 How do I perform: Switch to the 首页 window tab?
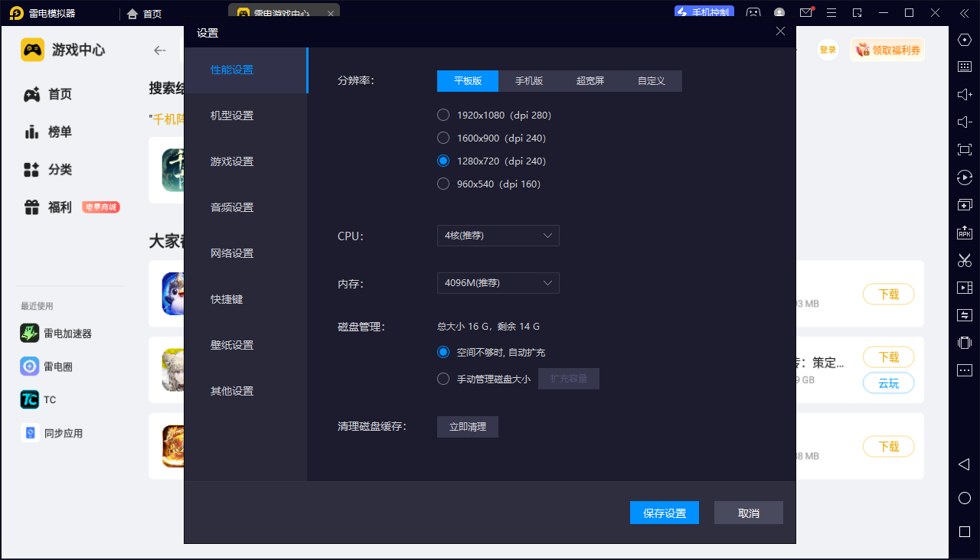[x=145, y=14]
